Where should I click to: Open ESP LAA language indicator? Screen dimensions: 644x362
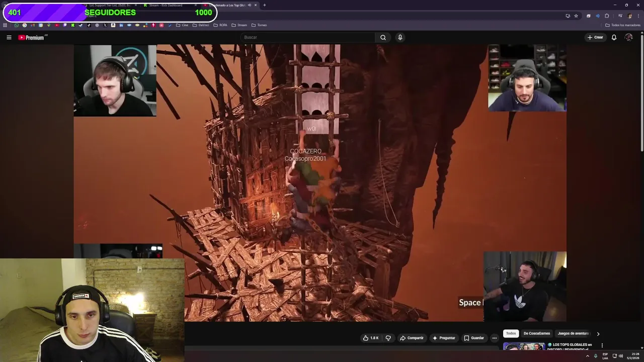[605, 356]
